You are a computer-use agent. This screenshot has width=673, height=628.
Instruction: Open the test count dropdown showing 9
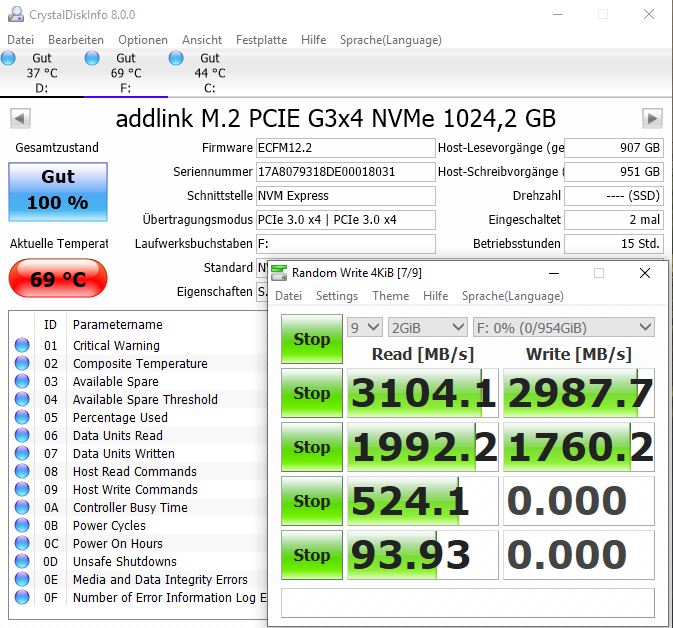[365, 328]
